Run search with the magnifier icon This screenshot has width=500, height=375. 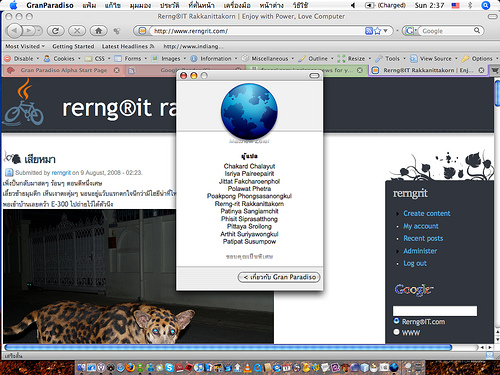(x=477, y=30)
